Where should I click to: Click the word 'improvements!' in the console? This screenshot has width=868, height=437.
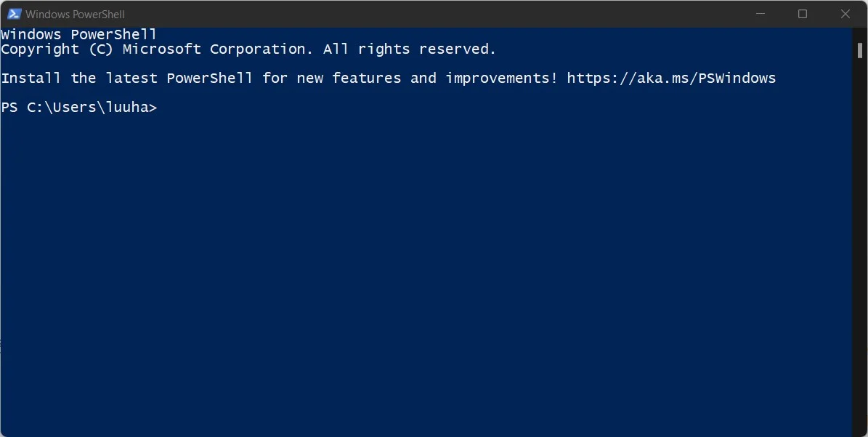click(501, 78)
